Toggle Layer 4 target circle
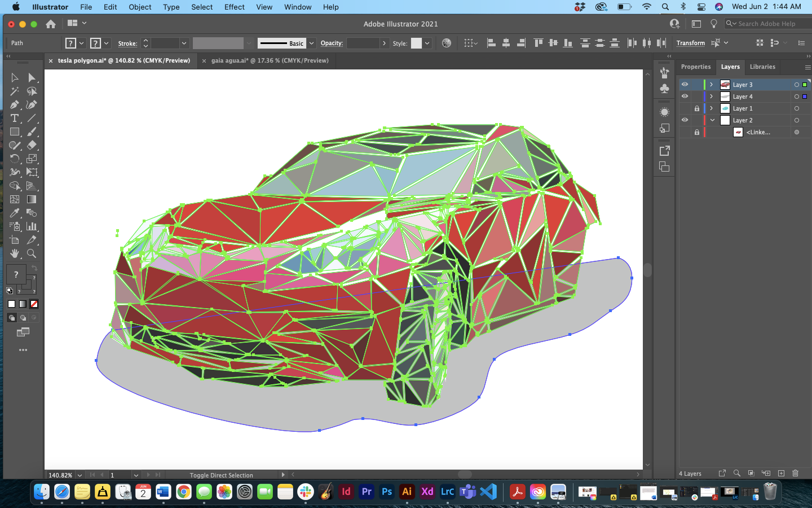The width and height of the screenshot is (812, 508). pyautogui.click(x=796, y=97)
